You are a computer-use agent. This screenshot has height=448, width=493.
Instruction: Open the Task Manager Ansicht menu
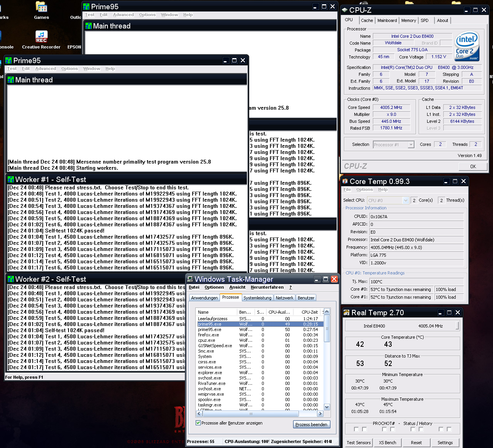point(237,287)
